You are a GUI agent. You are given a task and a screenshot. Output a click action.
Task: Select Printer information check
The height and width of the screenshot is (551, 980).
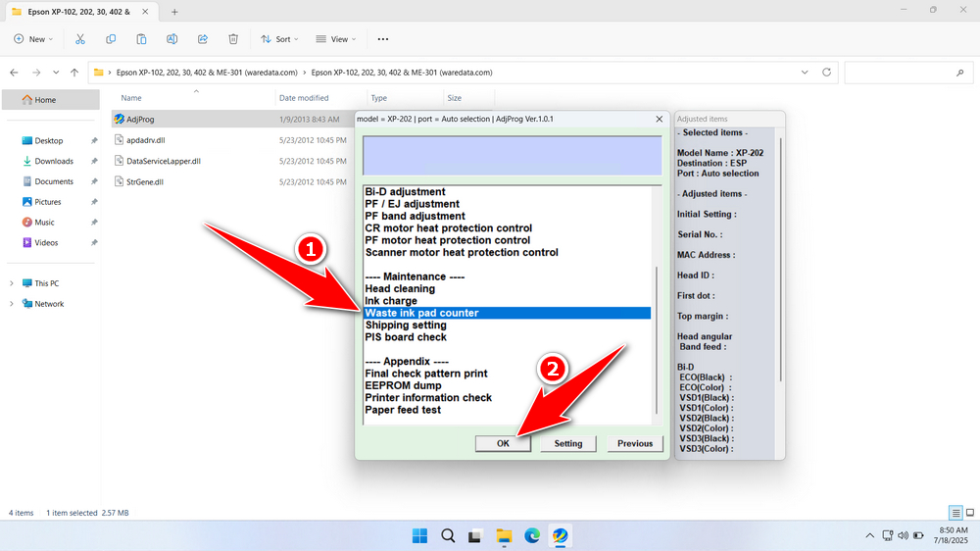(428, 398)
